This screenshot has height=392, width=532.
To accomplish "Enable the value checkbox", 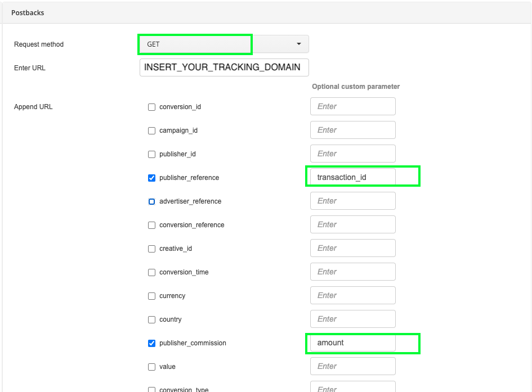I will [x=151, y=367].
